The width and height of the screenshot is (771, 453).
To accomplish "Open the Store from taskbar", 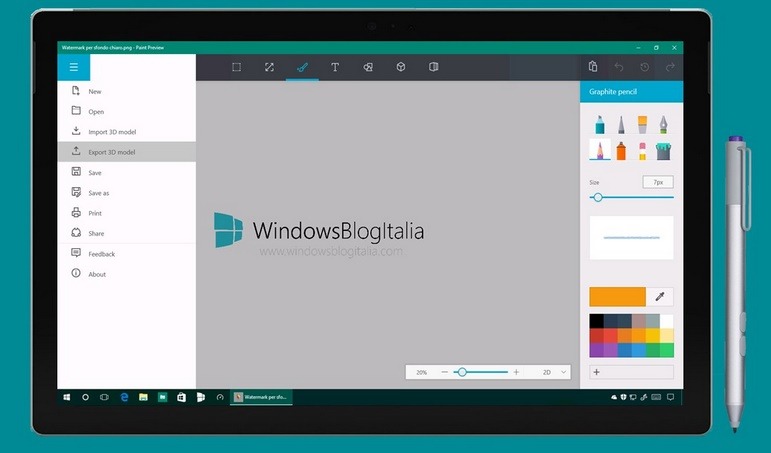I will (181, 397).
